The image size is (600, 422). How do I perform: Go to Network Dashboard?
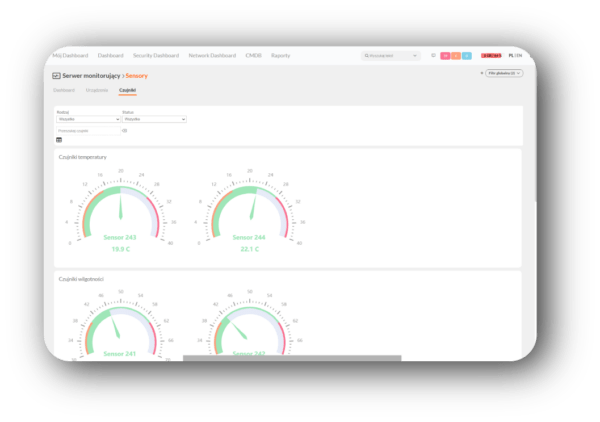coord(212,55)
